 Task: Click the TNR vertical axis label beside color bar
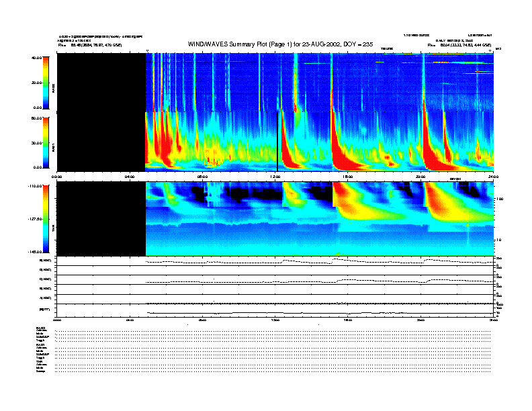(x=53, y=229)
